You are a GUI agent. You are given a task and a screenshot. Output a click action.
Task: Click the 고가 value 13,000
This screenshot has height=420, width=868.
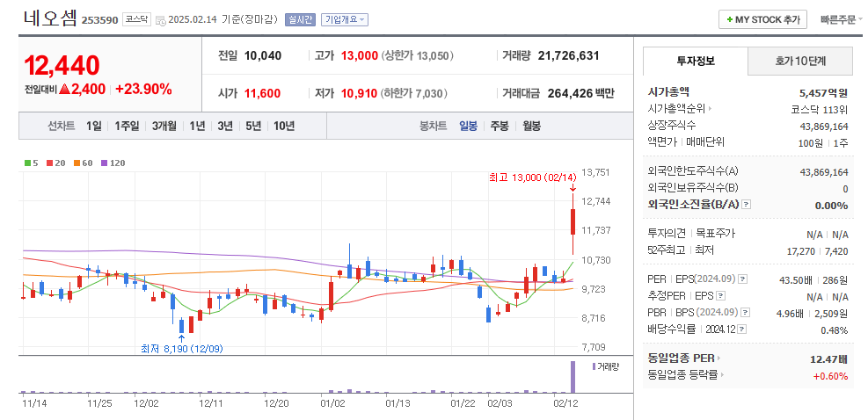(360, 56)
